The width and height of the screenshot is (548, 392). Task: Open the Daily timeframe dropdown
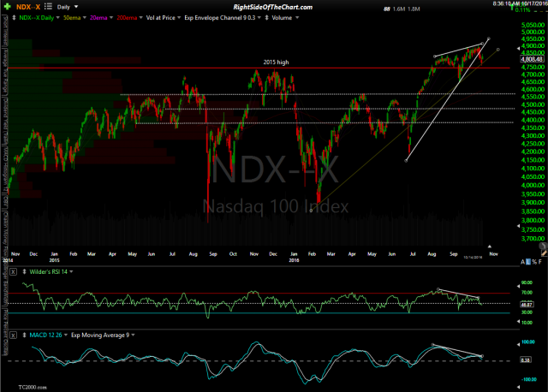point(68,7)
